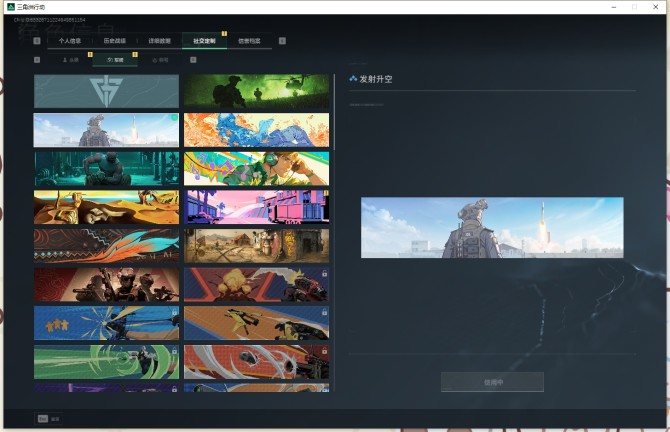Pick the headphones girl music banner
Viewport: 670px width, 432px height.
click(x=256, y=168)
